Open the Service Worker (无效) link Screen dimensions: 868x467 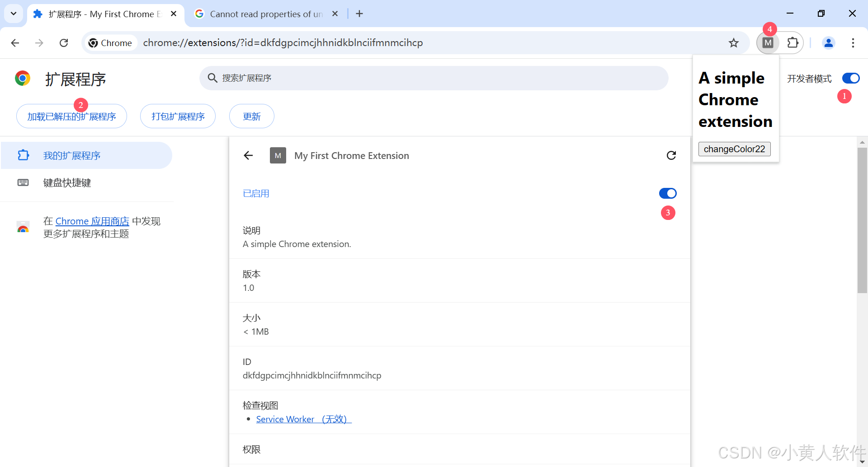(x=304, y=420)
